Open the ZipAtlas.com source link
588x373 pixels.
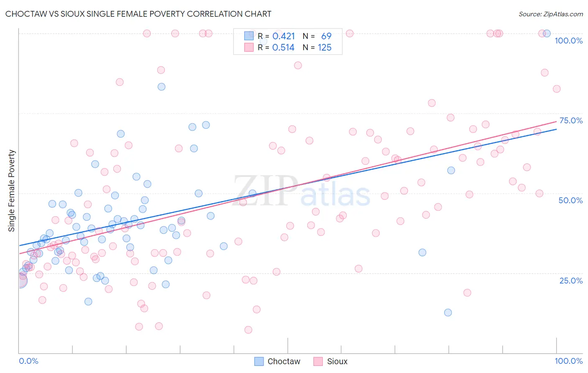551,14
